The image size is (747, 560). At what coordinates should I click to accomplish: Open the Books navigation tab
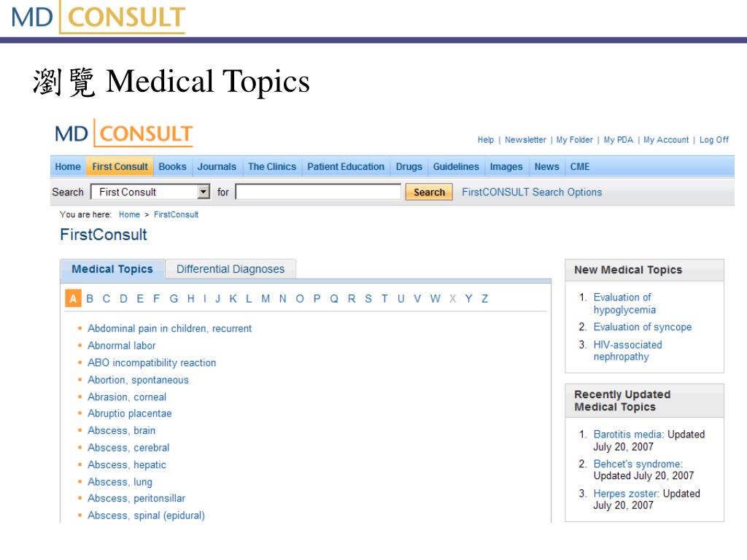tap(172, 167)
